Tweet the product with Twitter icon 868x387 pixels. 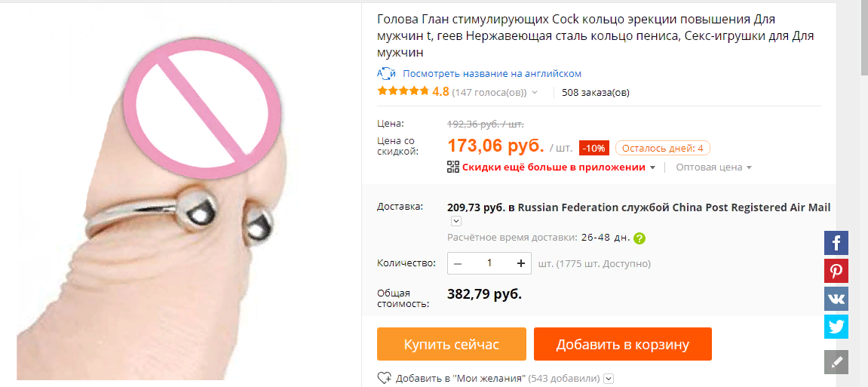[836, 327]
